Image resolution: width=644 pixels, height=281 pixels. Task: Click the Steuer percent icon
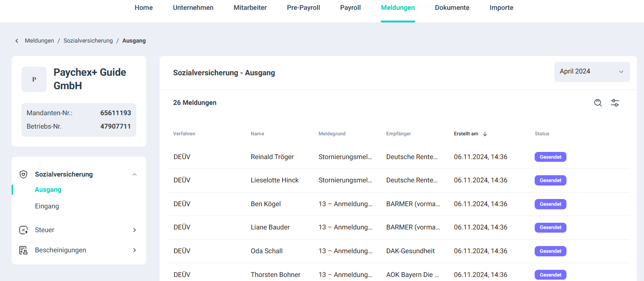click(24, 230)
